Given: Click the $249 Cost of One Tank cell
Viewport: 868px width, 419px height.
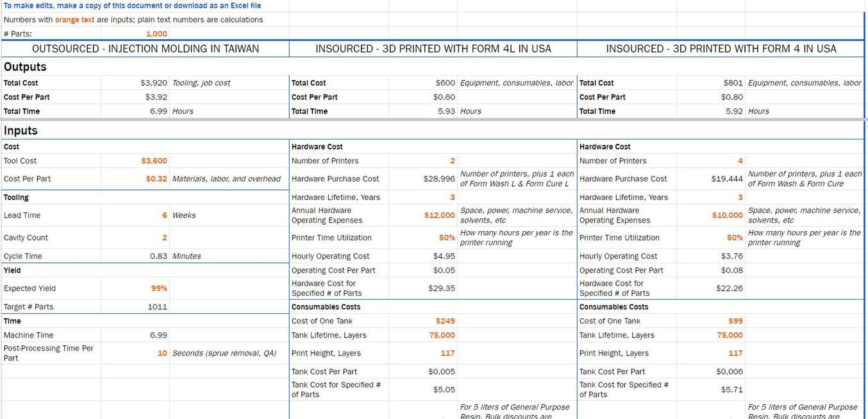Looking at the screenshot, I should click(x=445, y=321).
